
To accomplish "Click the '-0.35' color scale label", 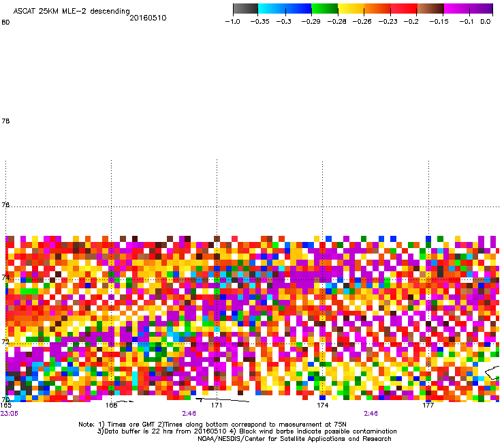I will (259, 22).
